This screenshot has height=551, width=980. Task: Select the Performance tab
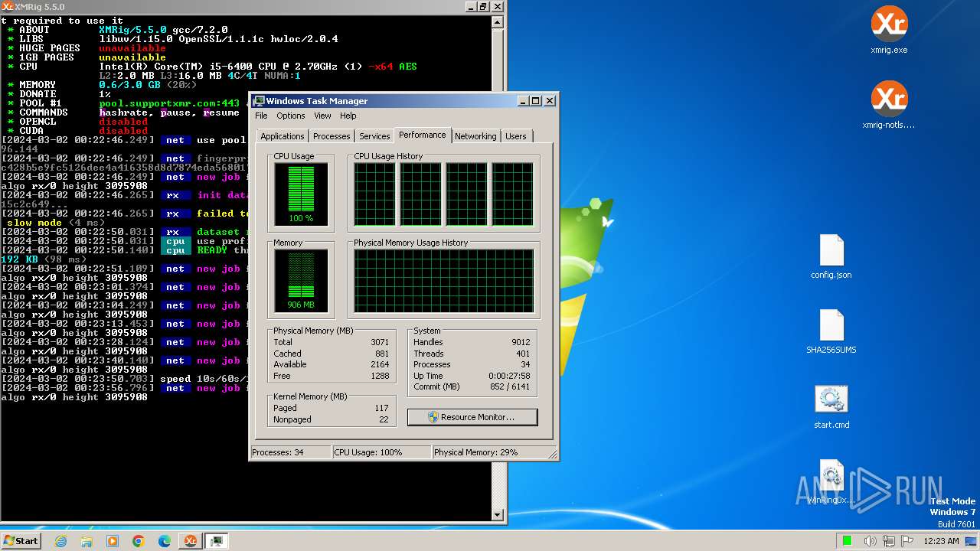click(x=423, y=135)
